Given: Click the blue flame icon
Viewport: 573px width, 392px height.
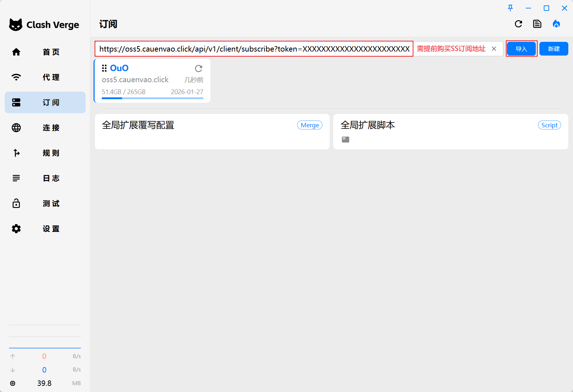Looking at the screenshot, I should [556, 24].
